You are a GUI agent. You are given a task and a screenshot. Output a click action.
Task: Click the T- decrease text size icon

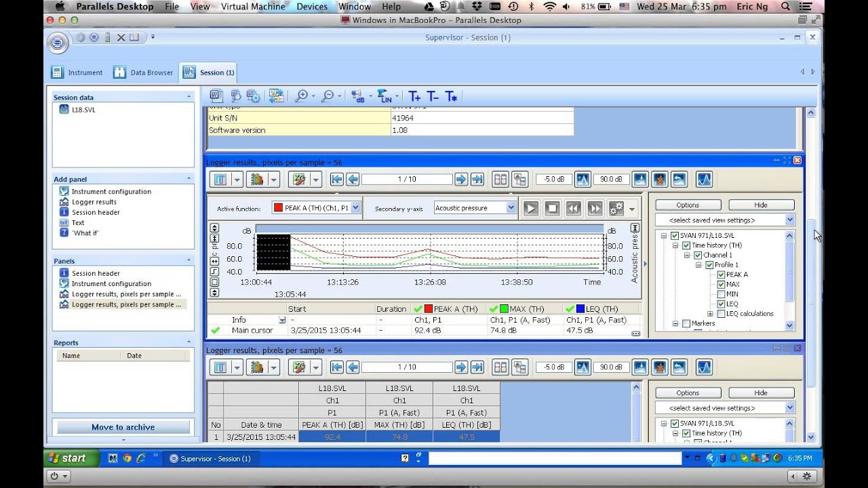tap(433, 96)
